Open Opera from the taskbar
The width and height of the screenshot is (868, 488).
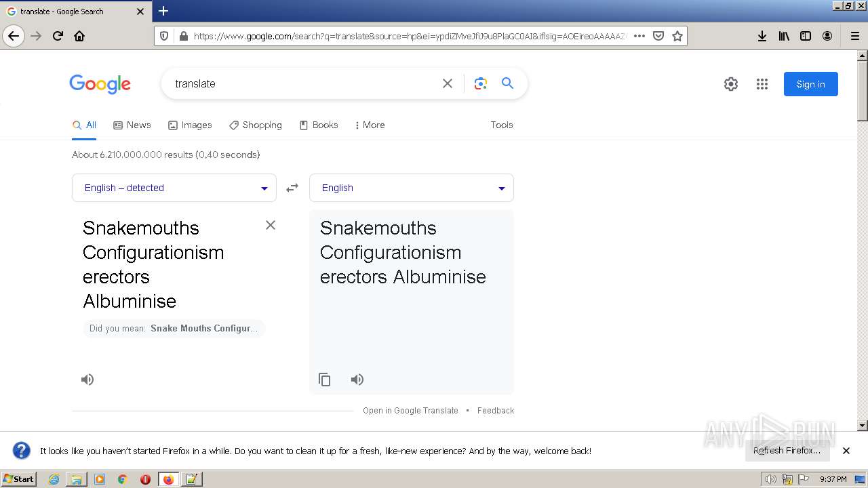coord(145,479)
